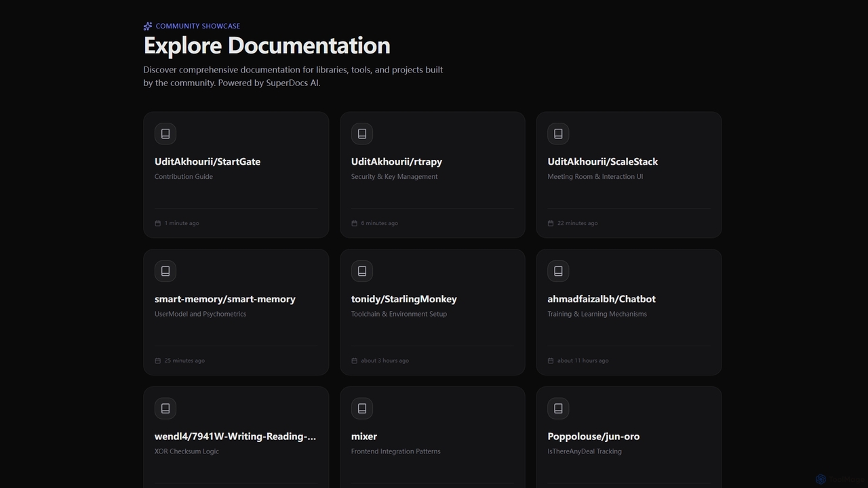Click the 6 minutes ago timestamp
Screen dimensions: 868x488
380,223
